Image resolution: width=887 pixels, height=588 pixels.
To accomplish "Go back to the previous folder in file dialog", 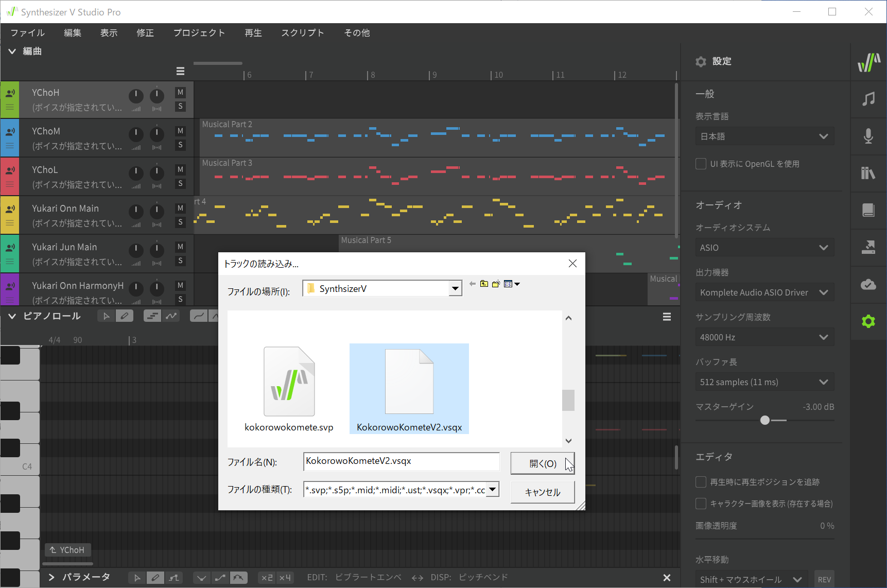I will (473, 284).
